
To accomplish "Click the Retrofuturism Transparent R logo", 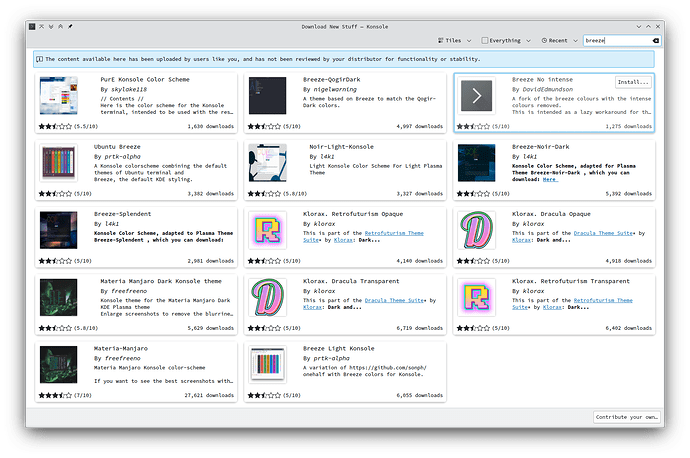I will click(477, 298).
